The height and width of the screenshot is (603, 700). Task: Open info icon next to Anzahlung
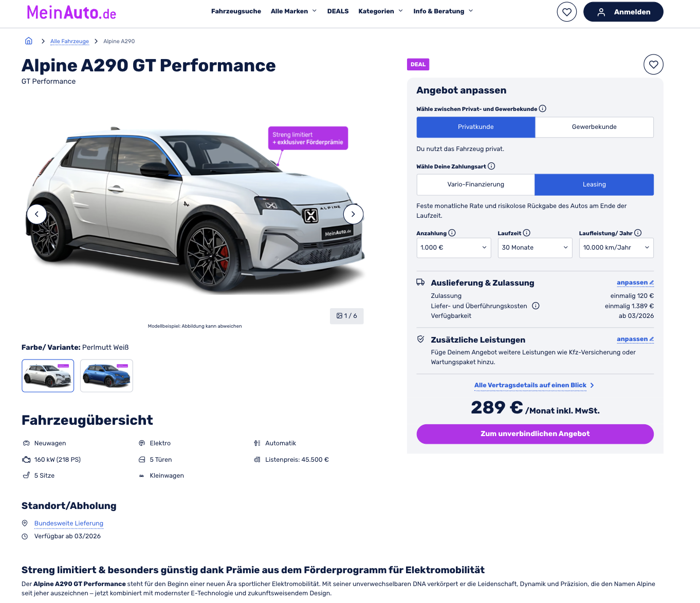[452, 233]
